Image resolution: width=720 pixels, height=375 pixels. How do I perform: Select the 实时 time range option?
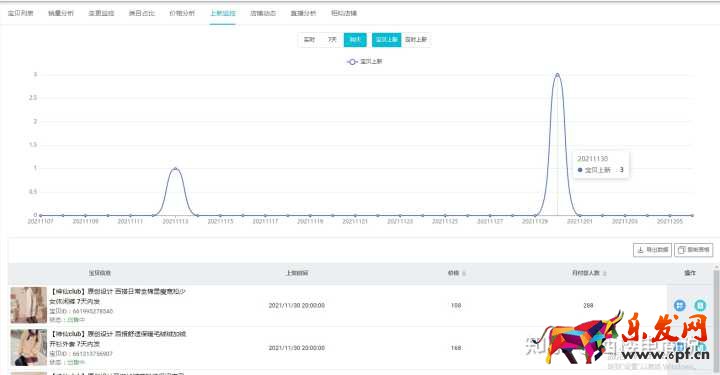pos(309,39)
